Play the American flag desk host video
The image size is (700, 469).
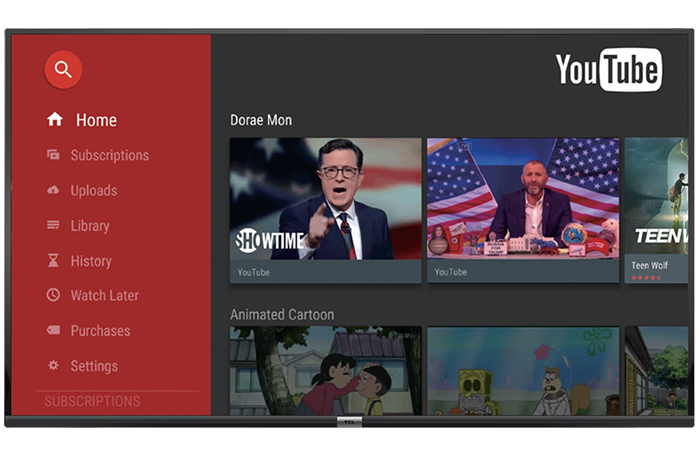pyautogui.click(x=523, y=199)
